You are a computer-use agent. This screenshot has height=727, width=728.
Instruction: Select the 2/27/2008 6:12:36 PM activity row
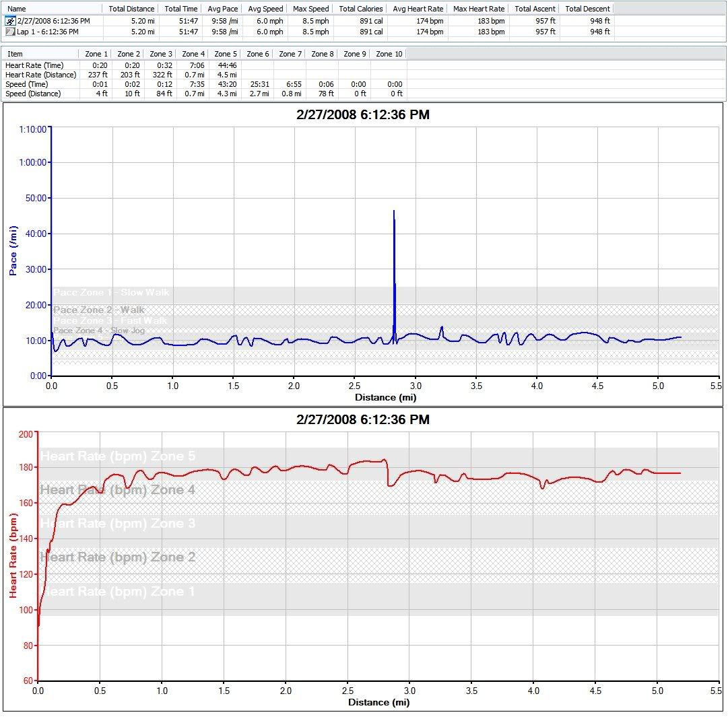click(x=53, y=21)
